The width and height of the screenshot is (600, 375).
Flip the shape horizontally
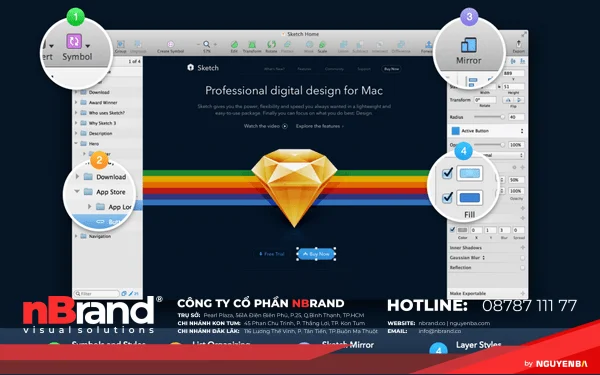coord(508,100)
